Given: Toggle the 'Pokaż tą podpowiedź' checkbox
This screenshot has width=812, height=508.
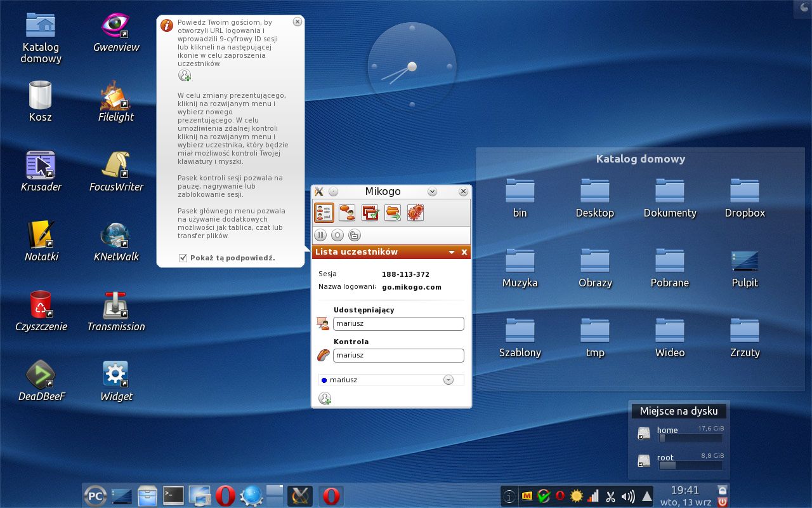Looking at the screenshot, I should click(183, 258).
